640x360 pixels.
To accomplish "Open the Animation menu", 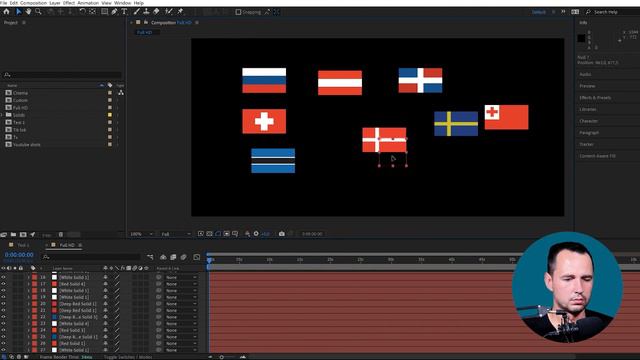I will (x=88, y=3).
